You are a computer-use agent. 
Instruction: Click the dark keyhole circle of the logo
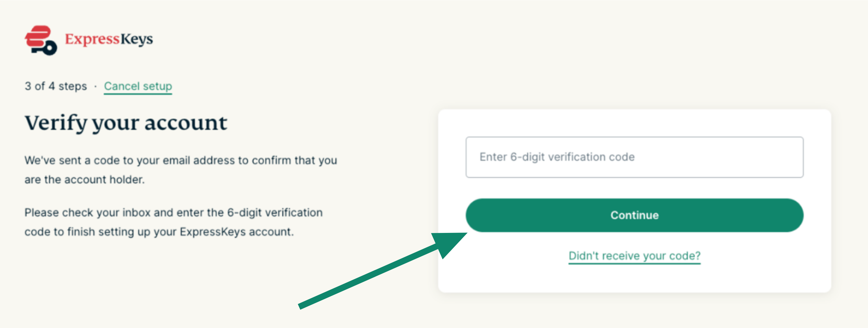pyautogui.click(x=50, y=48)
